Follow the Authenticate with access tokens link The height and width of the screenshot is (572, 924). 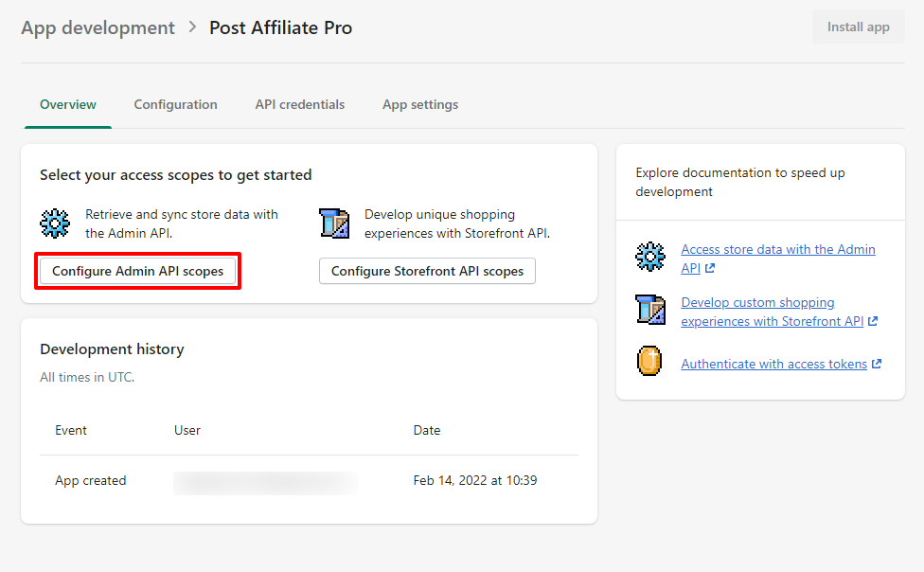(x=773, y=365)
